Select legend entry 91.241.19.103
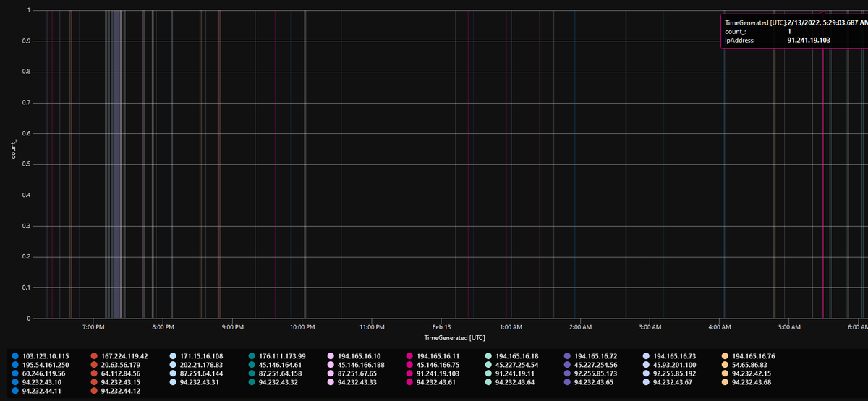The width and height of the screenshot is (868, 401). click(433, 373)
